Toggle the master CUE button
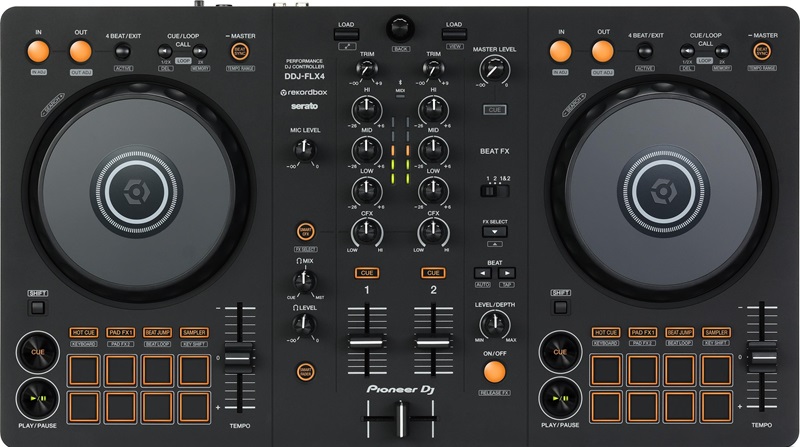Image resolution: width=800 pixels, height=447 pixels. pyautogui.click(x=495, y=110)
